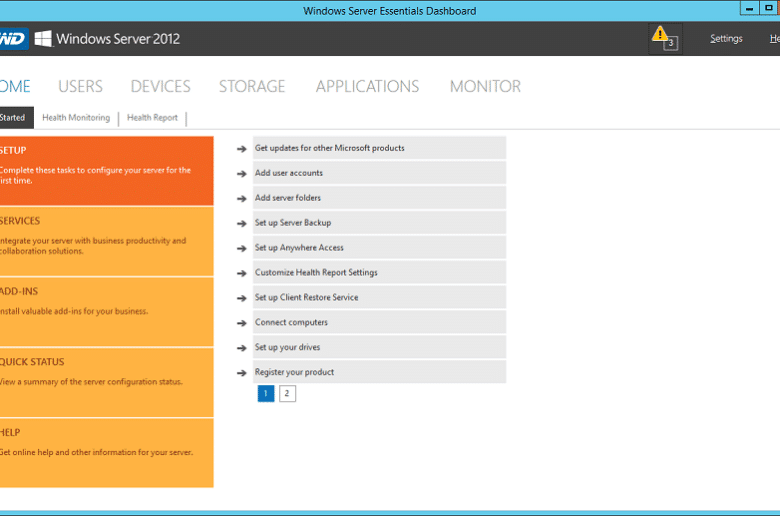
Task: Select the Get Started sub-tab
Action: [16, 117]
